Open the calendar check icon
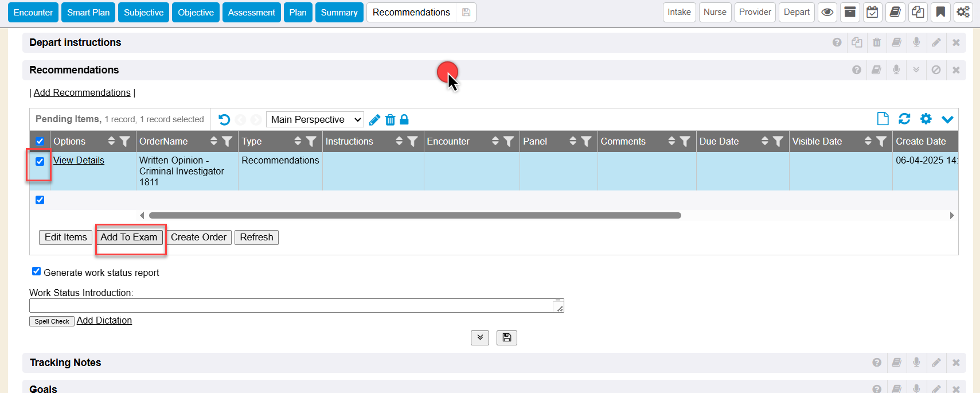 [x=872, y=12]
